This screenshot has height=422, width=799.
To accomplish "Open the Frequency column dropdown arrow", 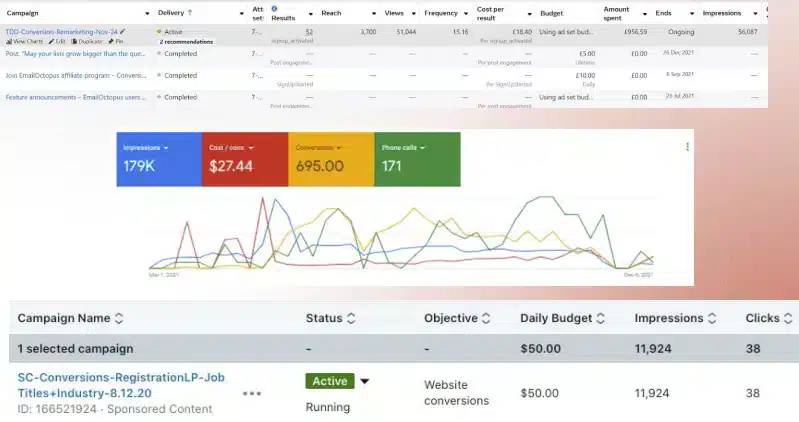I will (465, 14).
